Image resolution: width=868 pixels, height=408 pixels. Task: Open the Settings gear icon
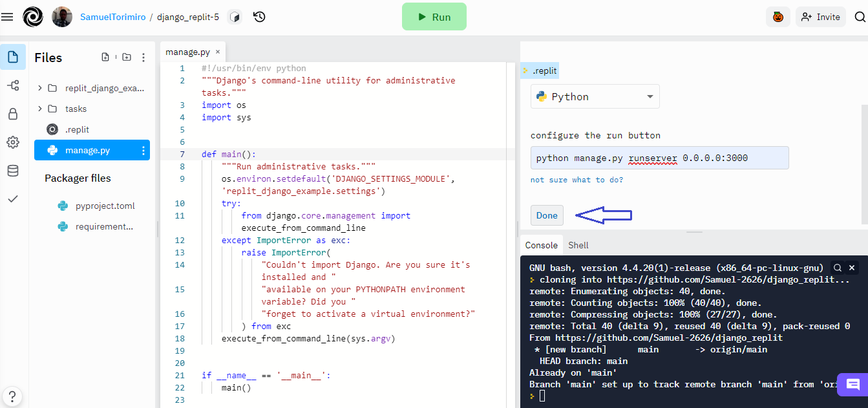[x=13, y=142]
